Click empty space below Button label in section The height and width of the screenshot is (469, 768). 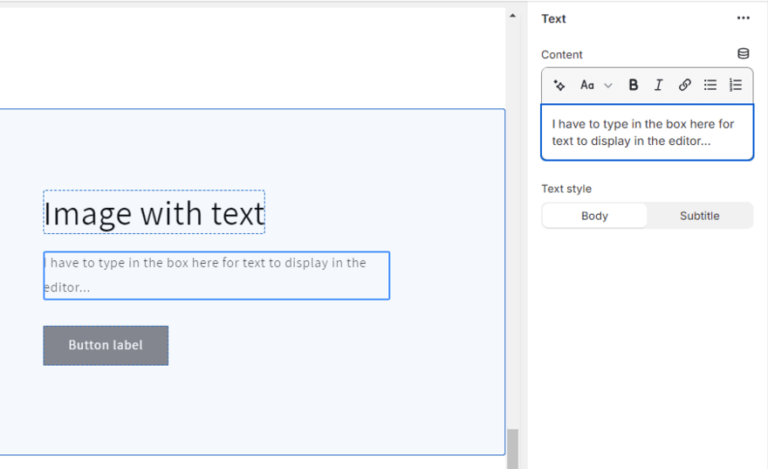click(x=250, y=410)
